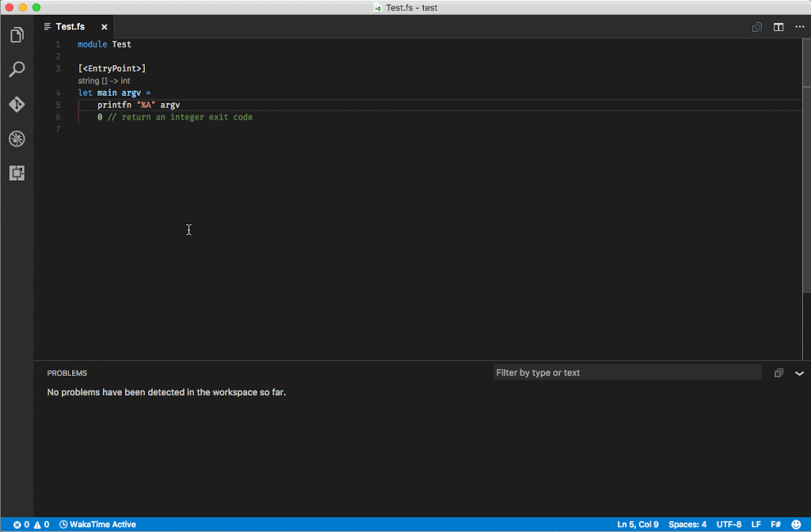Select the Test.fs editor tab
This screenshot has width=811, height=532.
[70, 27]
